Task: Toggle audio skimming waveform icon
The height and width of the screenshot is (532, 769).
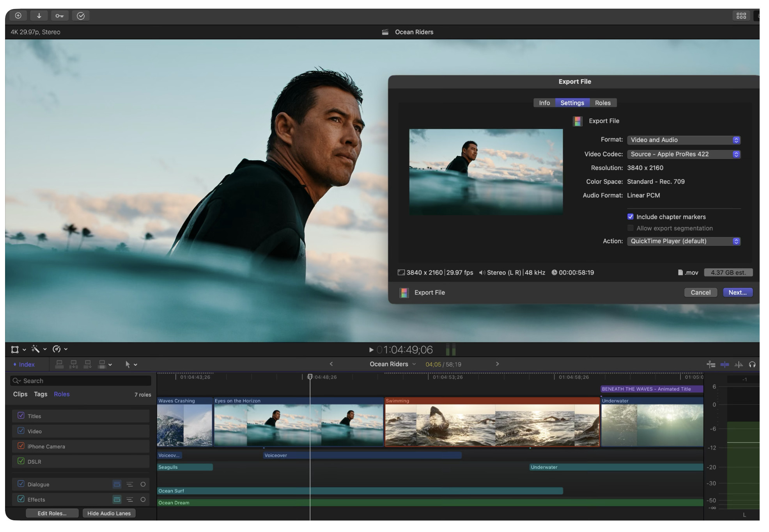Action: tap(739, 364)
